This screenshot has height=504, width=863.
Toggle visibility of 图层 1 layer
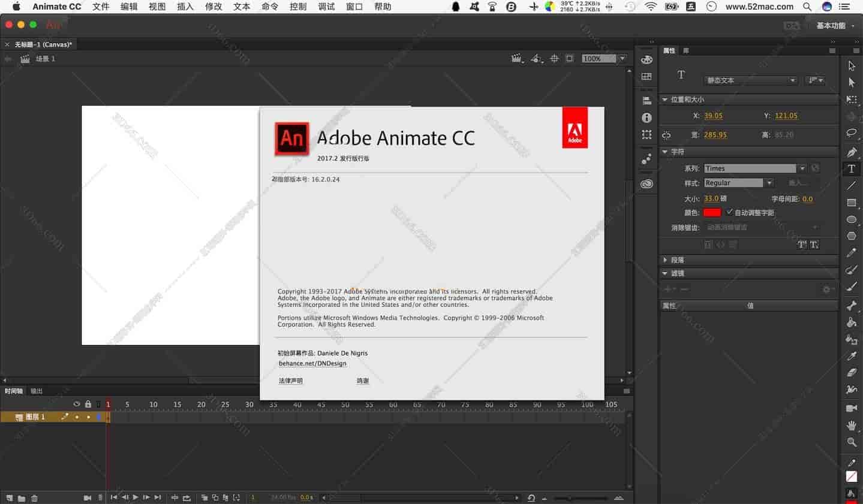77,417
